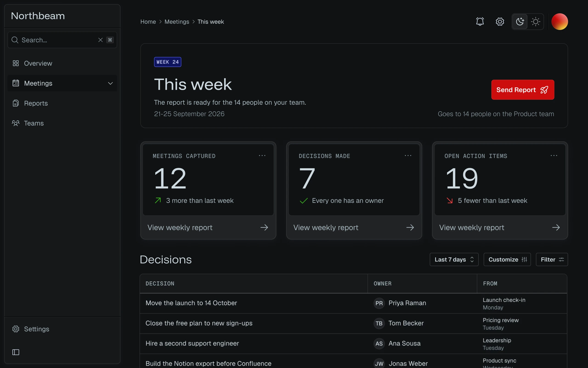The width and height of the screenshot is (588, 368).
Task: Switch to dark mode with the moon icon
Action: [x=520, y=22]
